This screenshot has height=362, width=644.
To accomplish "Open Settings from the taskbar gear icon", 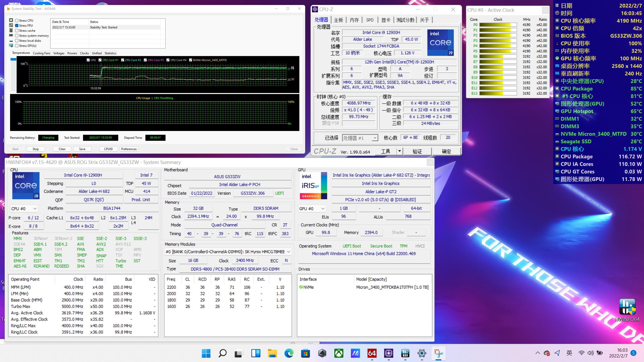I will tap(422, 353).
